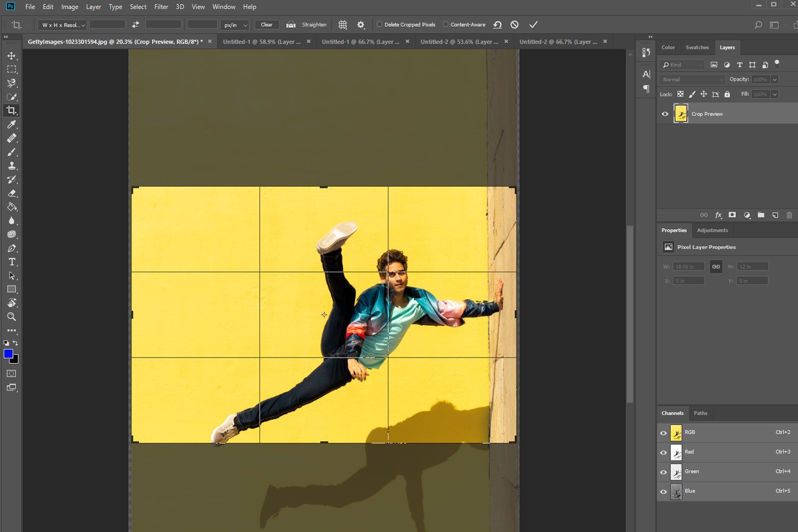Viewport: 798px width, 532px height.
Task: Reset to default foreground and background colors
Action: 6,343
